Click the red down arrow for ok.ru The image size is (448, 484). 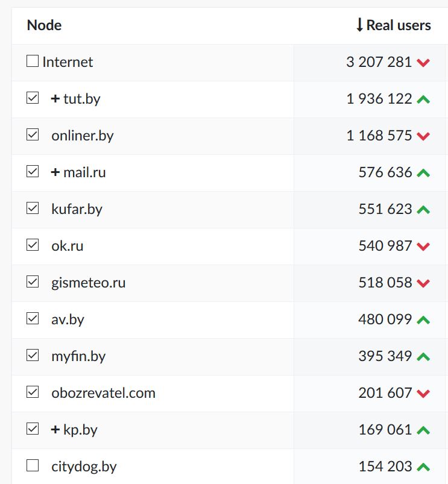point(423,247)
